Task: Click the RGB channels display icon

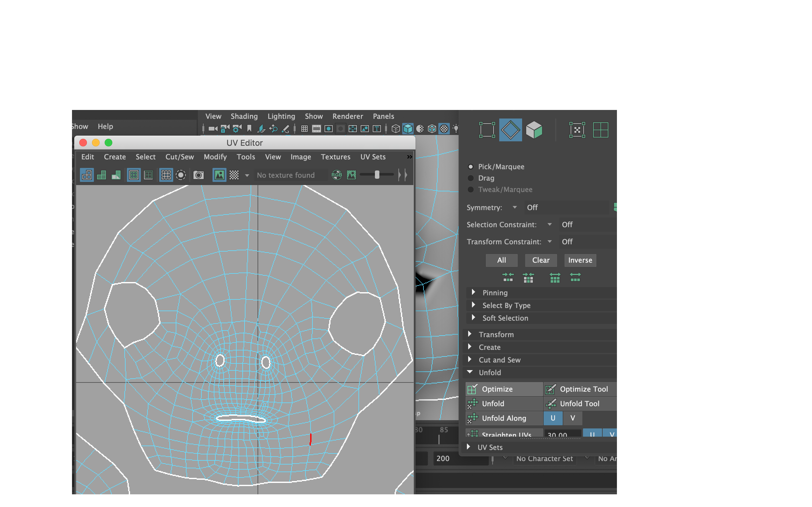Action: [337, 175]
